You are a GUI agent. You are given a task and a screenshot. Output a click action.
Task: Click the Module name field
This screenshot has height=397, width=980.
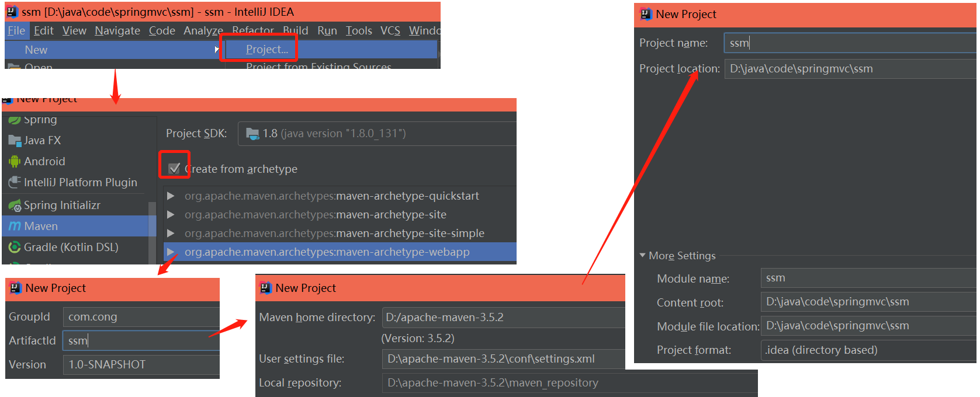pyautogui.click(x=868, y=278)
